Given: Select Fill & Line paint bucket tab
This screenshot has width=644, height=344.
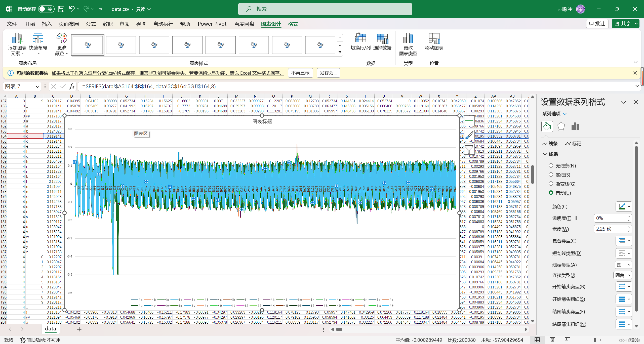Looking at the screenshot, I should tap(547, 126).
